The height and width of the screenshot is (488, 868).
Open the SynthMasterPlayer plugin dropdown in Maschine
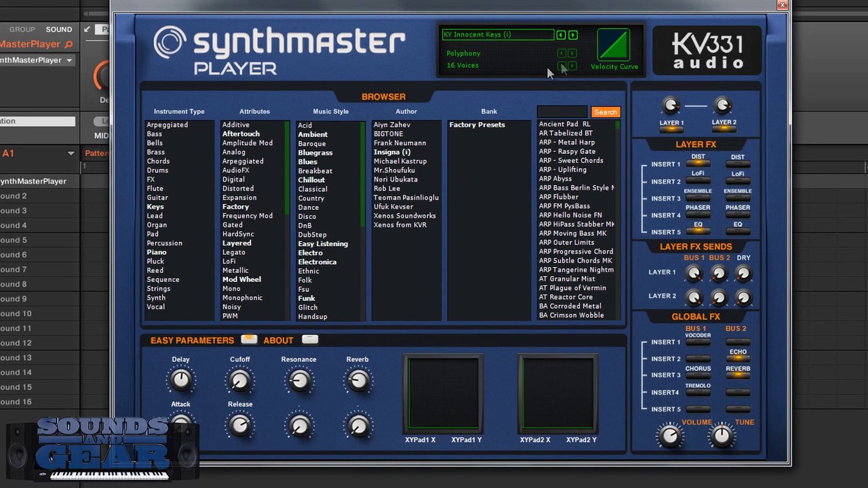(68, 60)
